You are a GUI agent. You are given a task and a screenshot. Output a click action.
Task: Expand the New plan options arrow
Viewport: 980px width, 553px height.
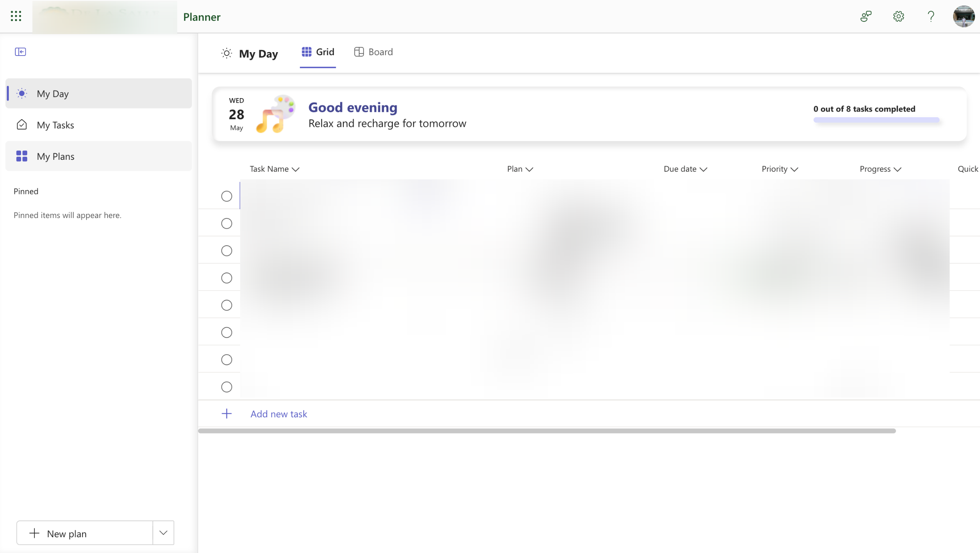tap(163, 533)
